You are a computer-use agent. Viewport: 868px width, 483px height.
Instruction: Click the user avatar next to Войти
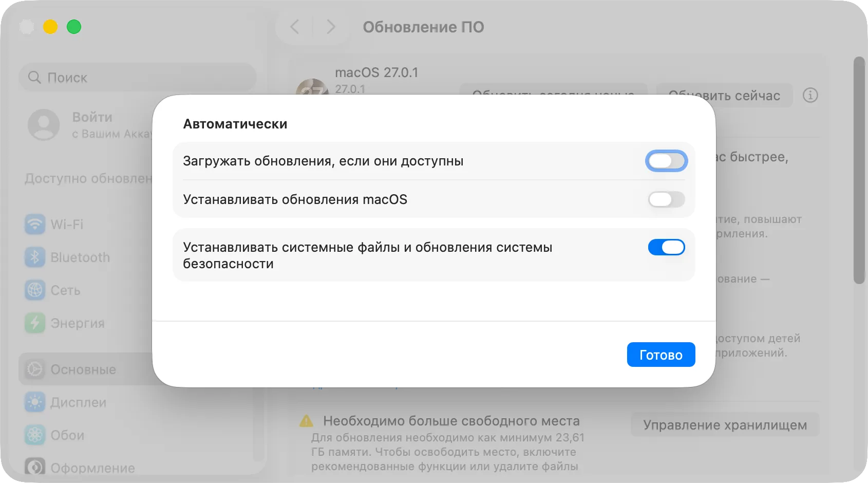[x=44, y=124]
